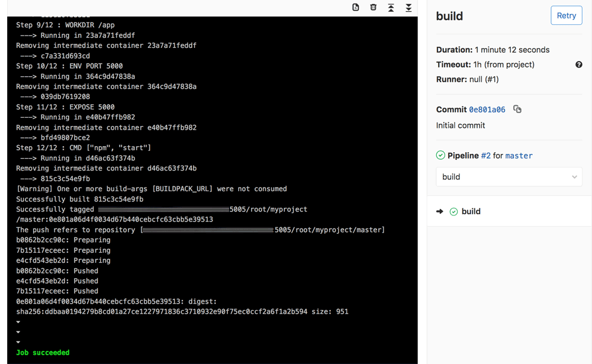Screen dimensions: 592x364
Task: Click the green status icon beside build job
Action: pos(453,211)
